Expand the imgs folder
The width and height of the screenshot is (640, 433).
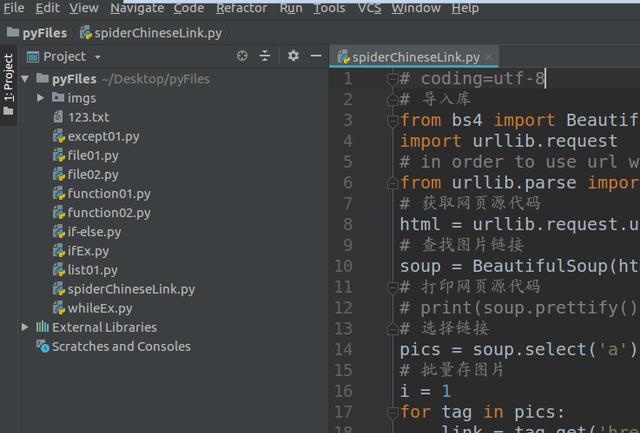(40, 98)
